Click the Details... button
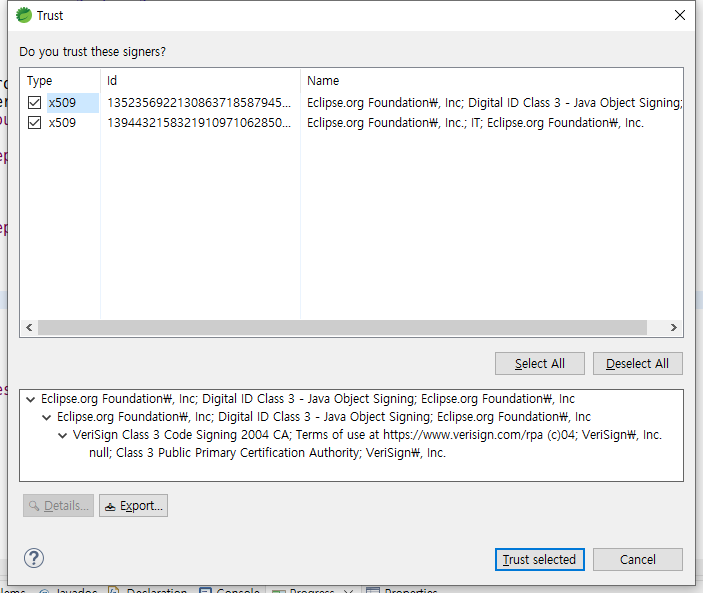The width and height of the screenshot is (703, 593). [58, 506]
